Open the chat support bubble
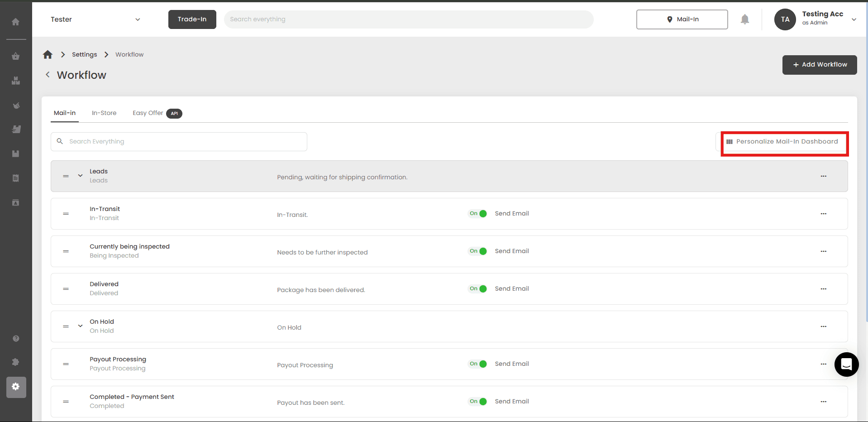868x422 pixels. click(x=846, y=364)
